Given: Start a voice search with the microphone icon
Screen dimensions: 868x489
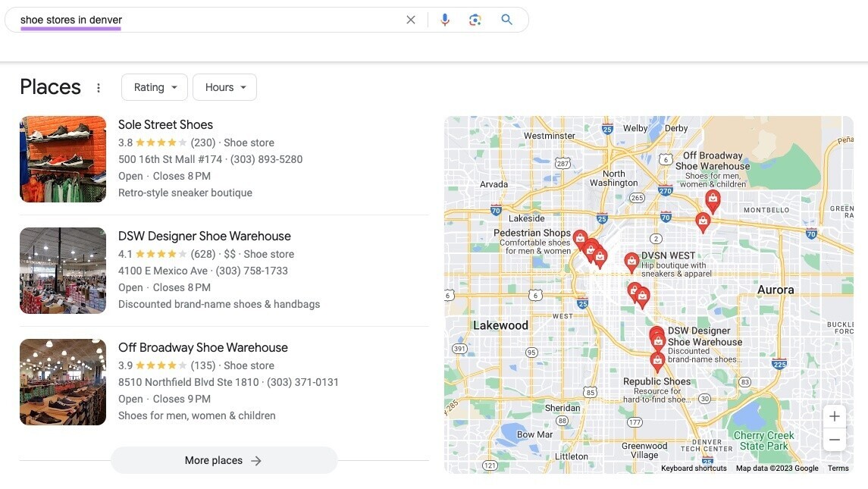Looking at the screenshot, I should [x=445, y=20].
